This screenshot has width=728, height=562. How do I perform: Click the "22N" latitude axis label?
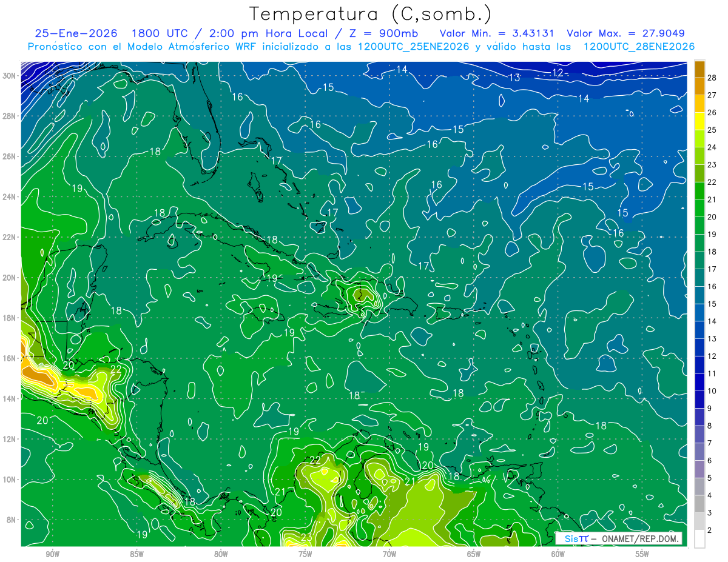[10, 237]
